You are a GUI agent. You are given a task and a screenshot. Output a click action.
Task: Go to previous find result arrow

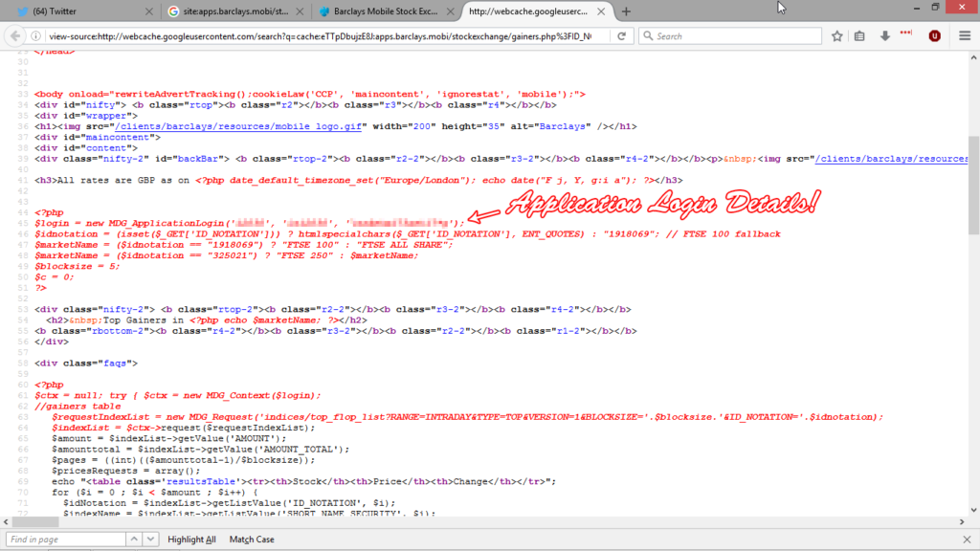click(134, 540)
